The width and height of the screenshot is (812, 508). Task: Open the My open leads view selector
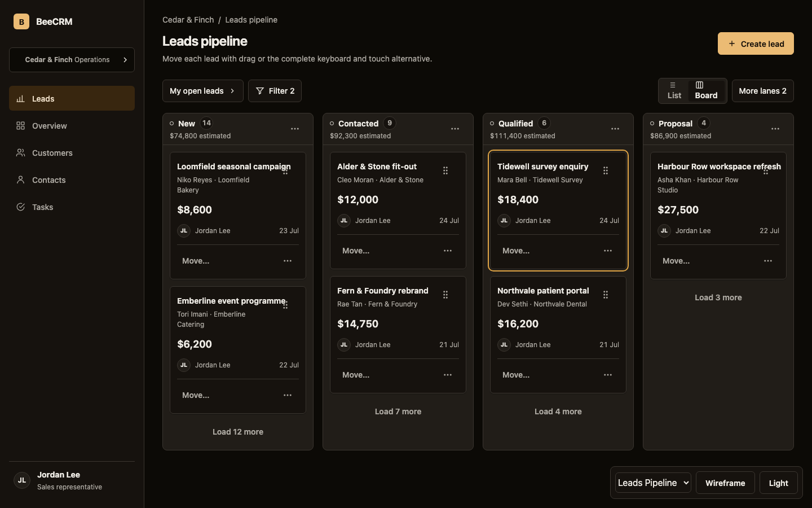pyautogui.click(x=202, y=91)
